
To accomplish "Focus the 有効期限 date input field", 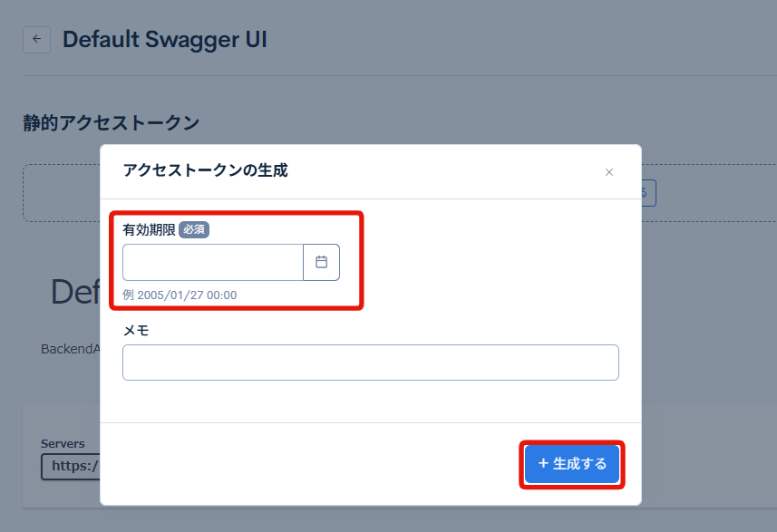I will (x=213, y=262).
